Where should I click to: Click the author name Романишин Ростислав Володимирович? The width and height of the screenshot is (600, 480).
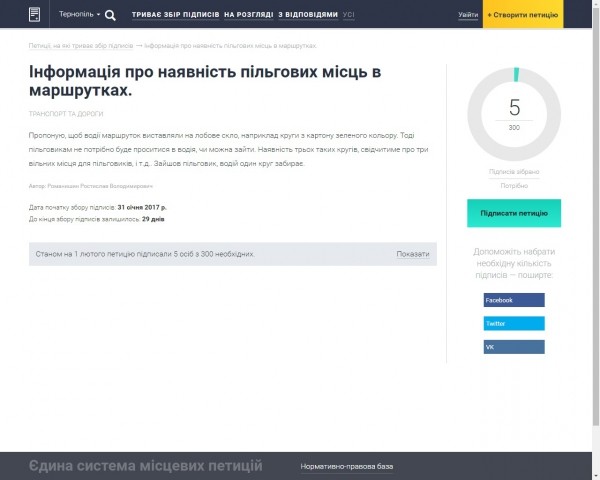click(x=100, y=186)
